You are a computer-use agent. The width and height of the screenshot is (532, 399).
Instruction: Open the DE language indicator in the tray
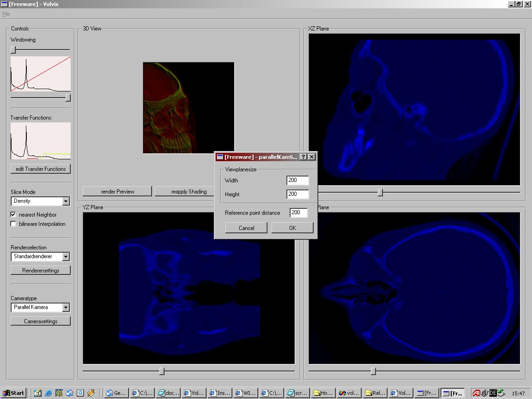pyautogui.click(x=493, y=393)
